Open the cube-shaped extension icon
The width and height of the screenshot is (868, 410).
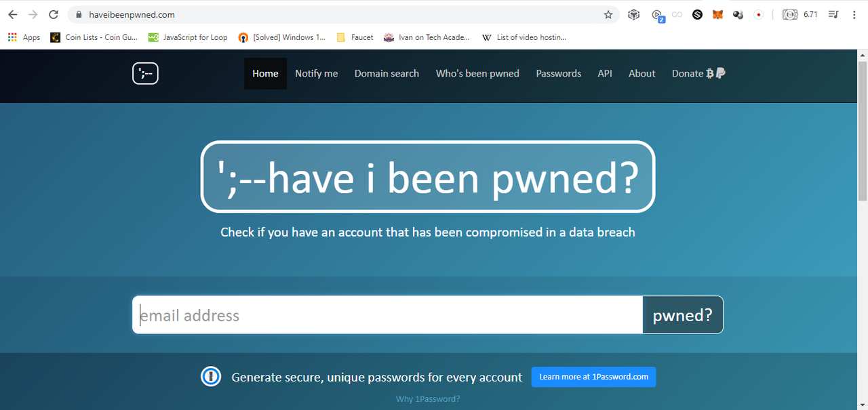tap(633, 14)
